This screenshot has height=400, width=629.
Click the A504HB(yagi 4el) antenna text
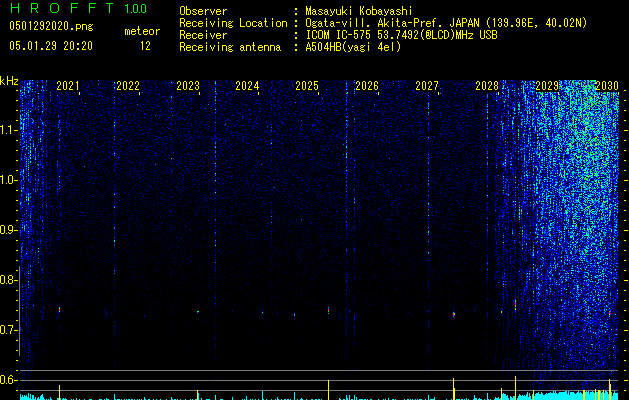(x=353, y=47)
